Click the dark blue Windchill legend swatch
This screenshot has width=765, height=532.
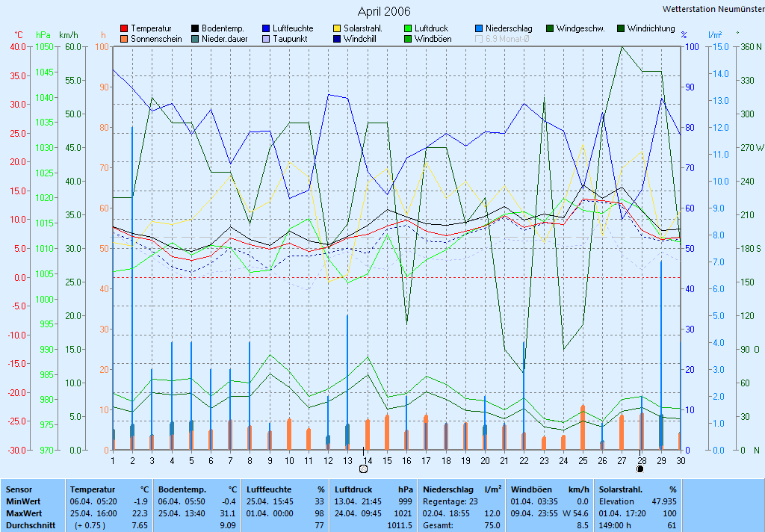click(x=337, y=39)
